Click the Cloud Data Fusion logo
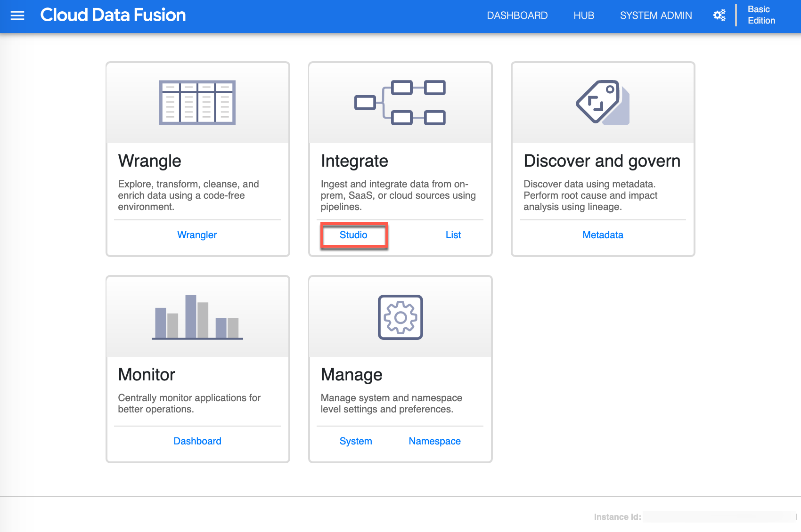 coord(113,15)
